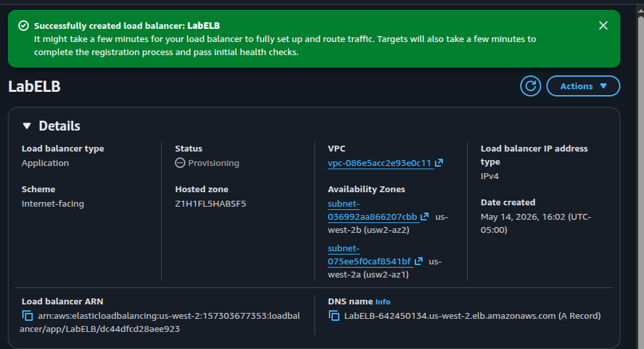Select the Application load balancer type value
The height and width of the screenshot is (349, 644).
[x=45, y=163]
